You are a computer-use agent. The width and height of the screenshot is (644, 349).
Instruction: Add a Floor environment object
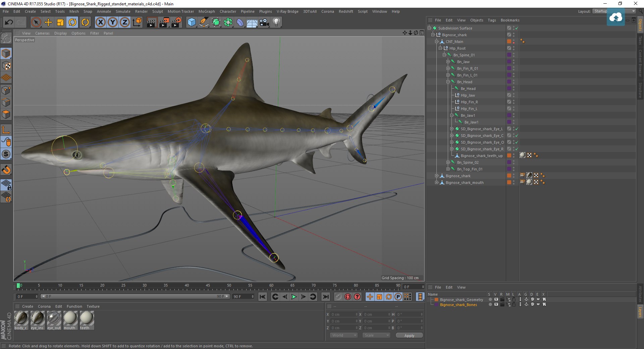tap(252, 22)
